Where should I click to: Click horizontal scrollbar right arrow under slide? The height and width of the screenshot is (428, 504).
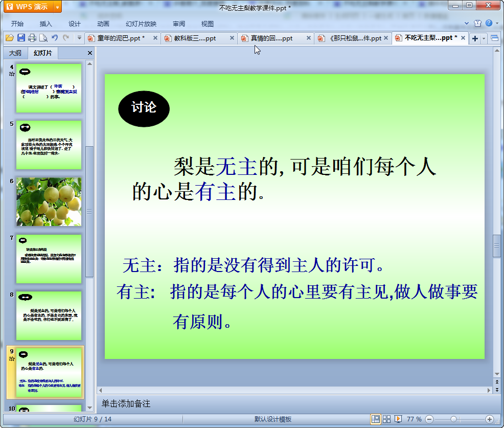(x=489, y=390)
